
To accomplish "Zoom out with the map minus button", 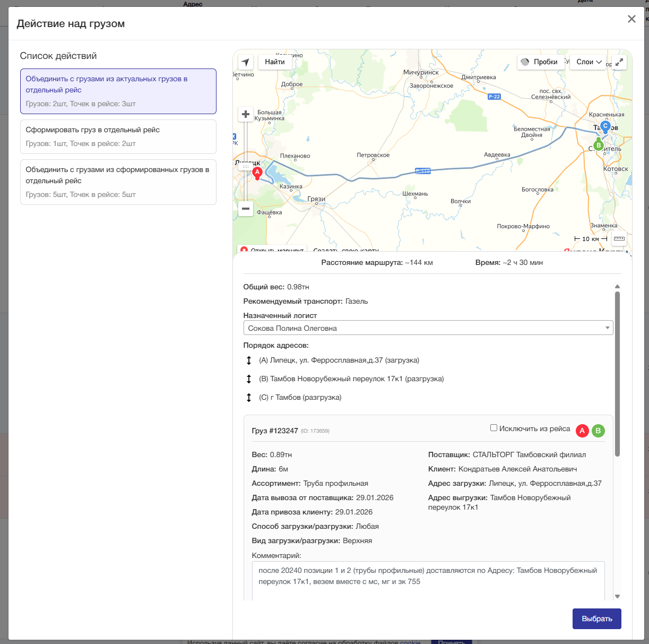I will [245, 209].
